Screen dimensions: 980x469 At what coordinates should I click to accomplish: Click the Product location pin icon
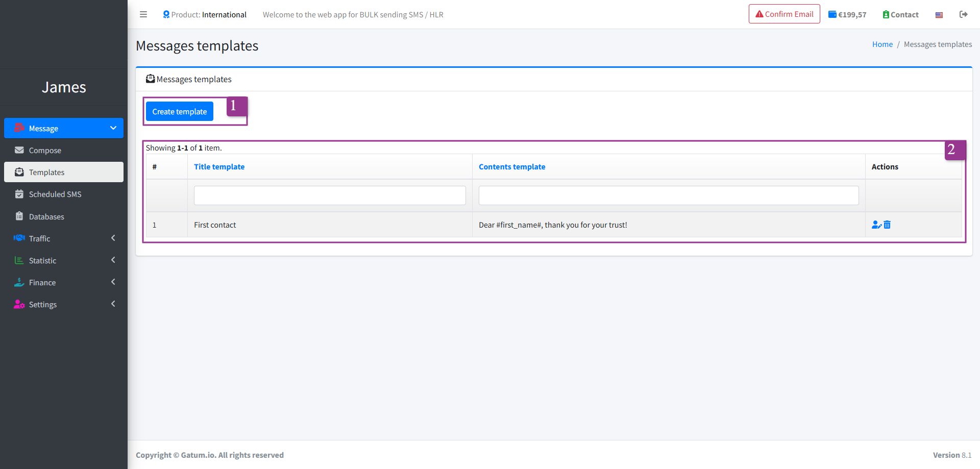tap(166, 14)
